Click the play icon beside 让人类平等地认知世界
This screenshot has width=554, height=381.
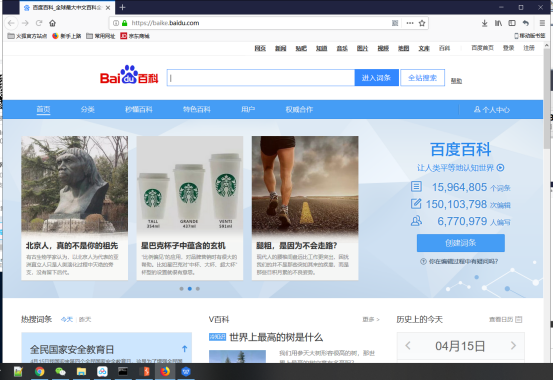[x=500, y=168]
